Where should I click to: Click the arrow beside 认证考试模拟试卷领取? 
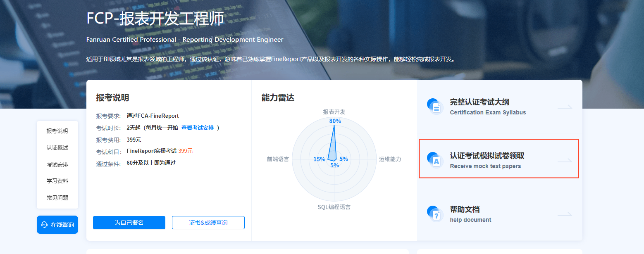[565, 161]
